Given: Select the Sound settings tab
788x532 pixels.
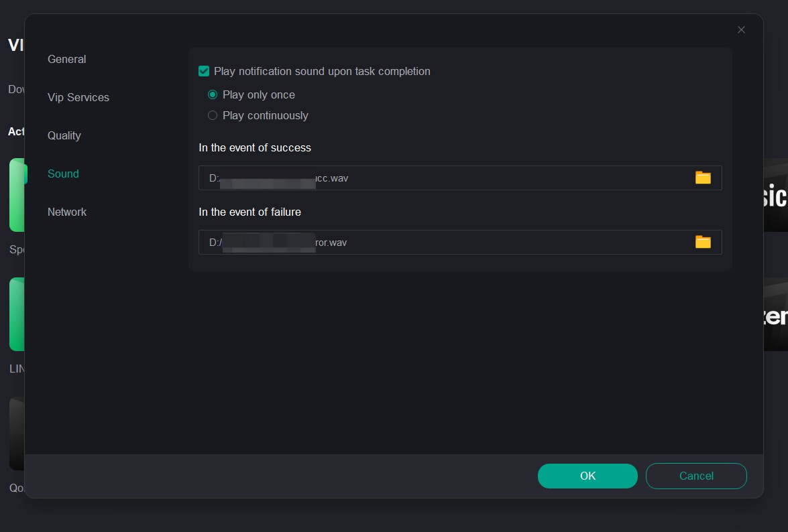Looking at the screenshot, I should click(x=63, y=174).
